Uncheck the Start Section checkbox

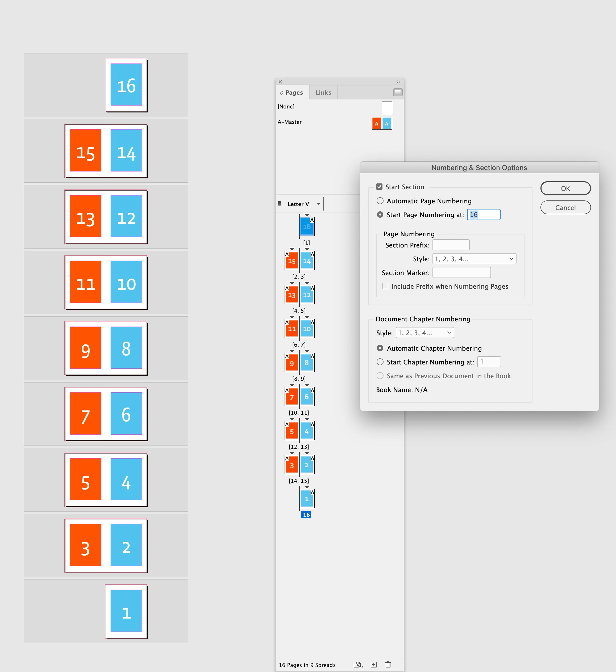[379, 187]
